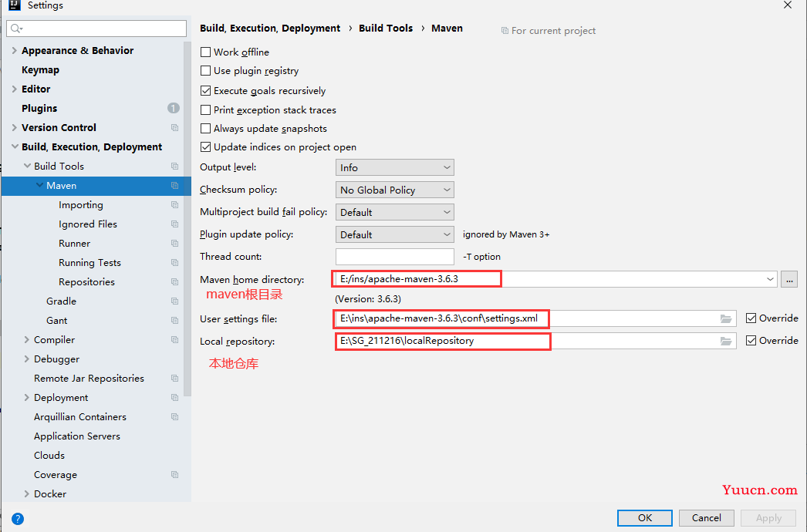Screen dimensions: 807x532
Task: Click the ellipsis browse button for Maven home
Action: (x=789, y=279)
